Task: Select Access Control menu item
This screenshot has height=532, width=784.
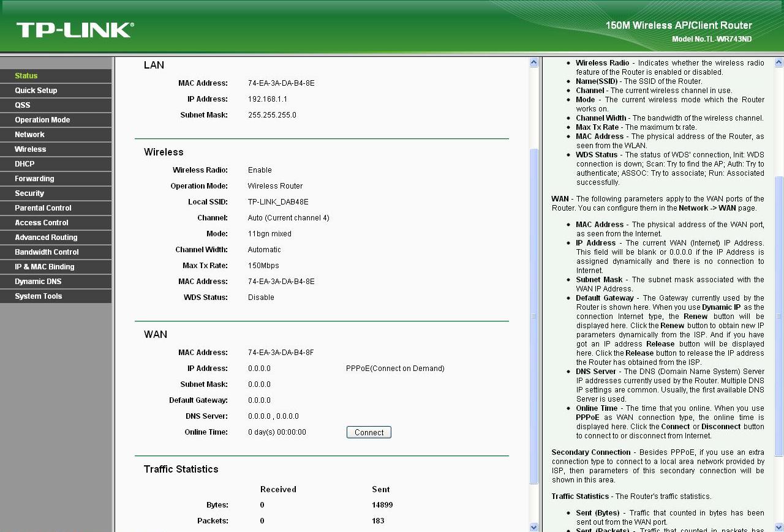Action: [x=56, y=223]
